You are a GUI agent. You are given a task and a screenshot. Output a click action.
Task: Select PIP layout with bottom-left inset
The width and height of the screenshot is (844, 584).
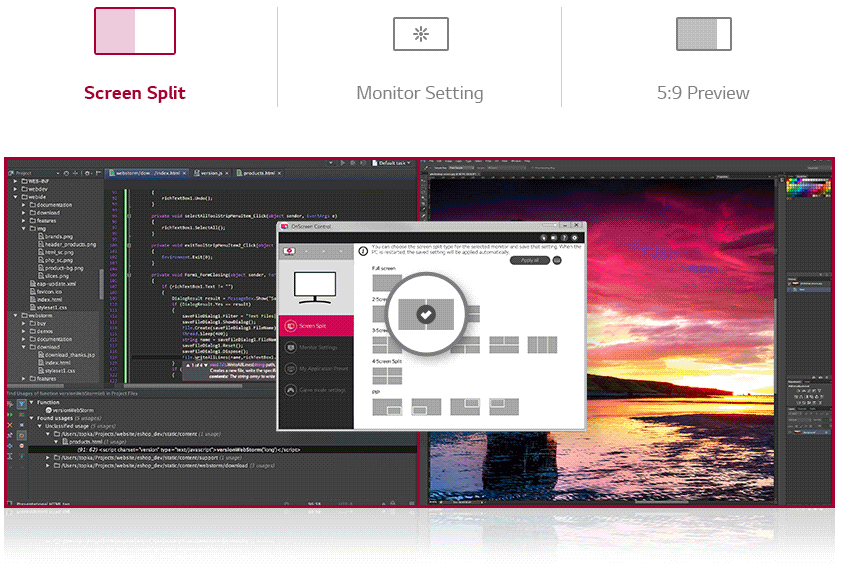click(426, 407)
